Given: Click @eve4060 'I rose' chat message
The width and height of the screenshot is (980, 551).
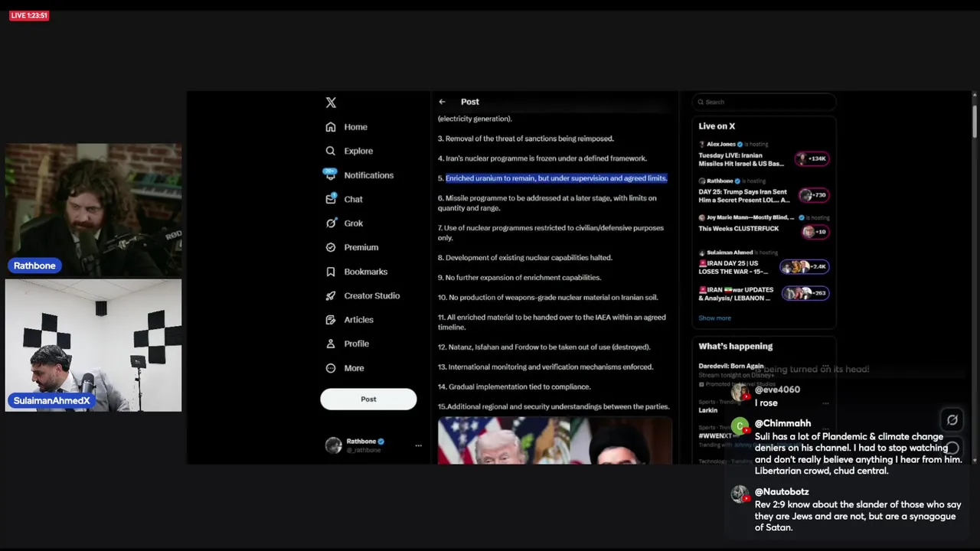Looking at the screenshot, I should click(766, 403).
